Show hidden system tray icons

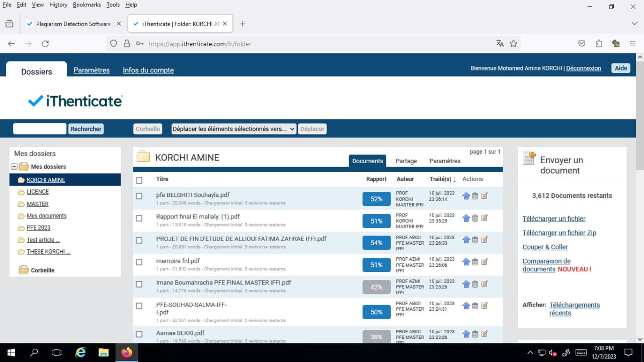coord(530,352)
